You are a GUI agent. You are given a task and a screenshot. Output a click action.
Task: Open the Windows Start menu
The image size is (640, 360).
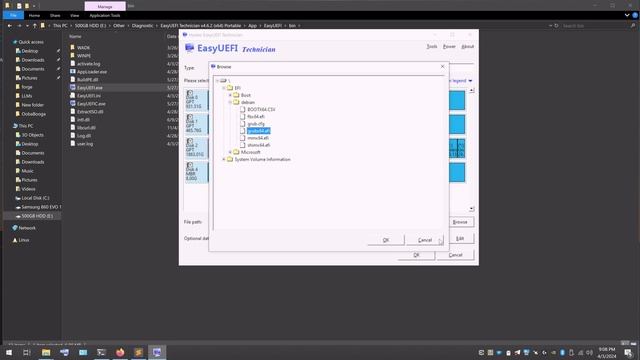9,353
